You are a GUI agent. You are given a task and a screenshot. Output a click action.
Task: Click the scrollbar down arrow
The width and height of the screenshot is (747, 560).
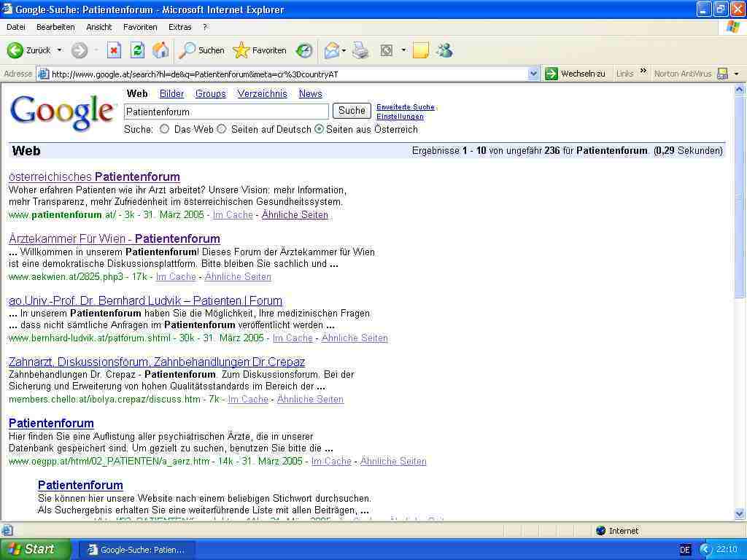pyautogui.click(x=740, y=514)
